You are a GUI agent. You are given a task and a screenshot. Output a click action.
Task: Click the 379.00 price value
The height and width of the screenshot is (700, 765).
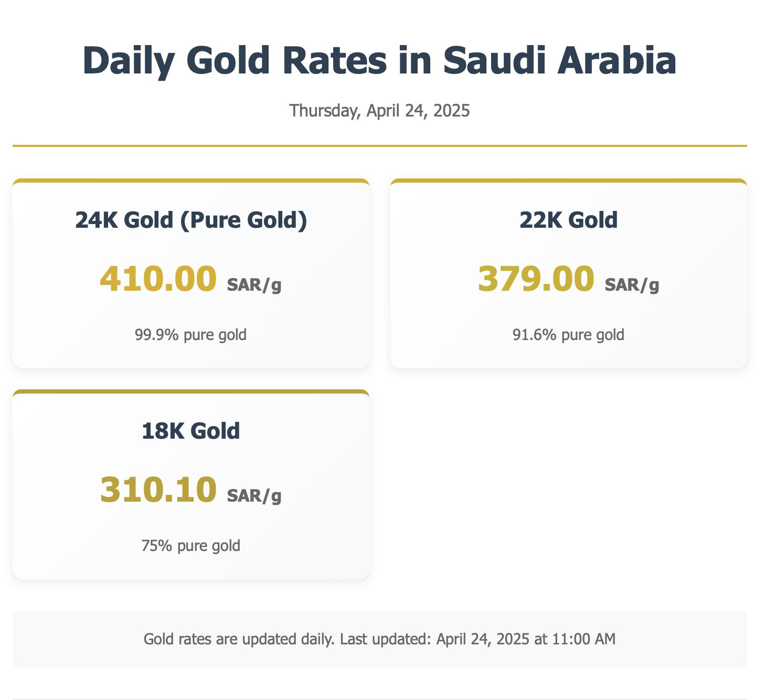tap(536, 279)
